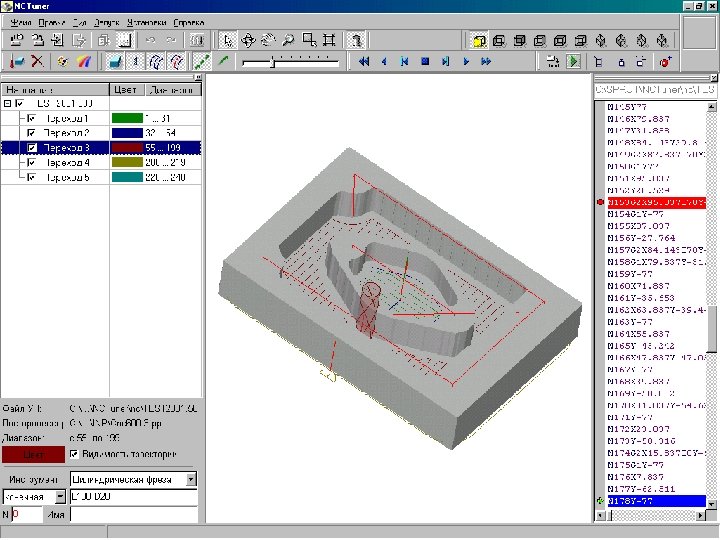Click the code list horizontal scroll-right arrow

[x=700, y=516]
